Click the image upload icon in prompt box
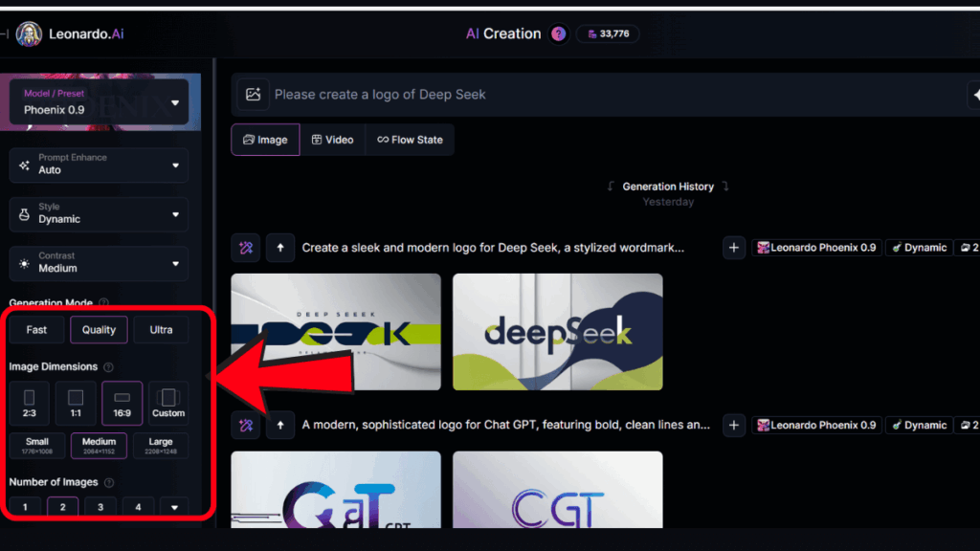 253,95
